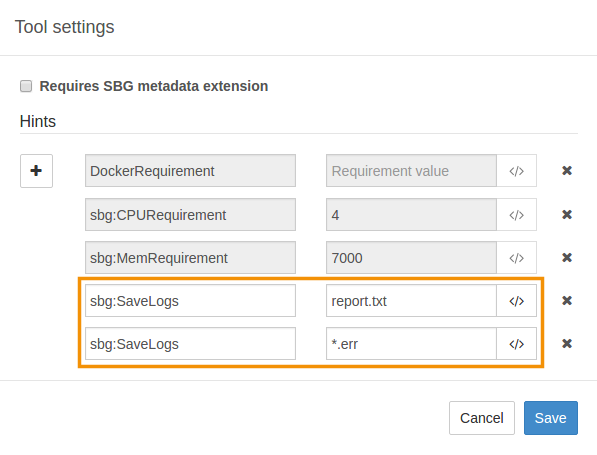Add a new hint with plus button
597x455 pixels.
pos(36,171)
